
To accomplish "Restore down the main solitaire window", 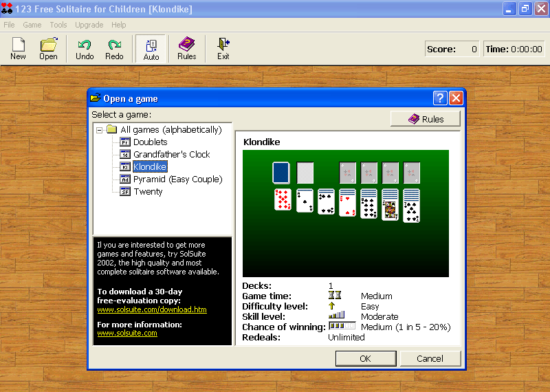I will tap(525, 9).
